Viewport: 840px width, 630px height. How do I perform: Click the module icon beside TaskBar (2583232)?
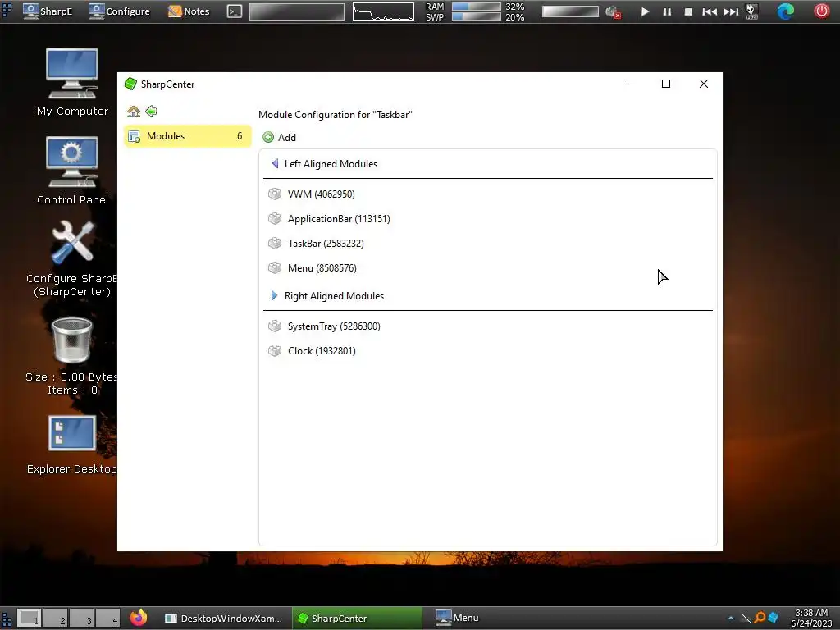click(x=275, y=243)
